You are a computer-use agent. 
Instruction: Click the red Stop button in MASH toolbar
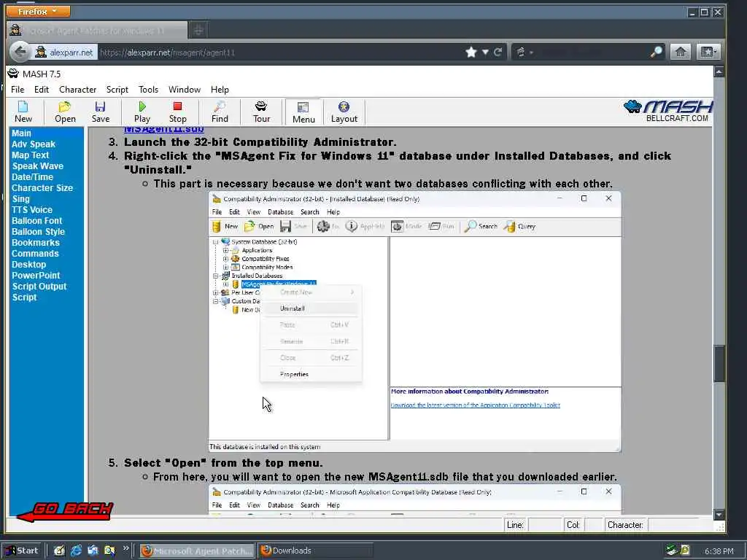(178, 112)
